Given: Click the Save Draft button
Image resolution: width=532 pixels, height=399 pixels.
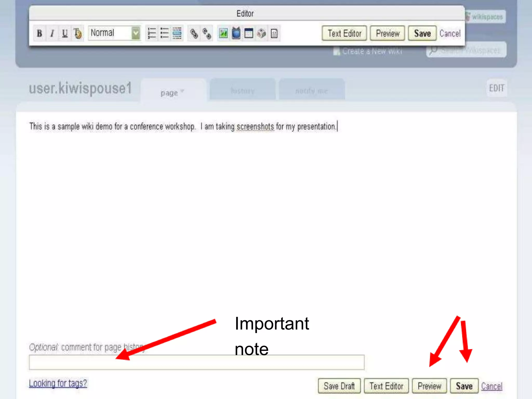Looking at the screenshot, I should 339,386.
